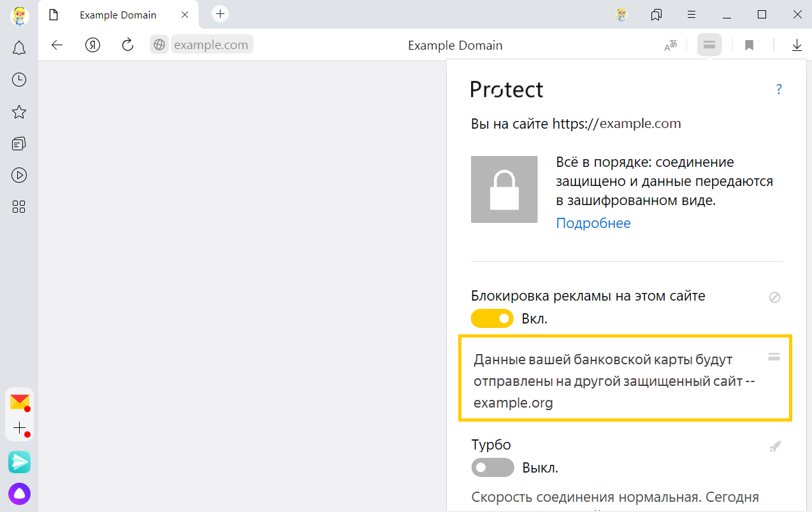This screenshot has width=812, height=512.
Task: Click the "Всё в порядке" secure connection text
Action: [x=664, y=181]
